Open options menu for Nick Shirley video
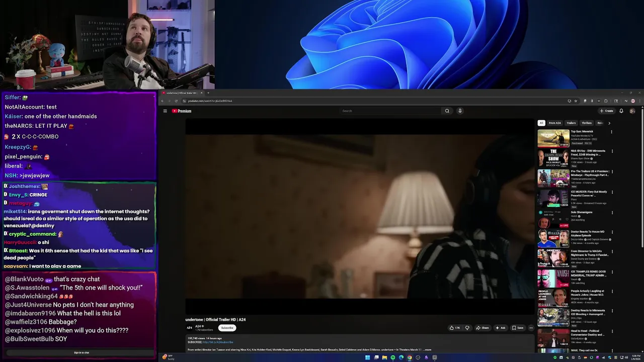This screenshot has height=362, width=644. (x=612, y=151)
